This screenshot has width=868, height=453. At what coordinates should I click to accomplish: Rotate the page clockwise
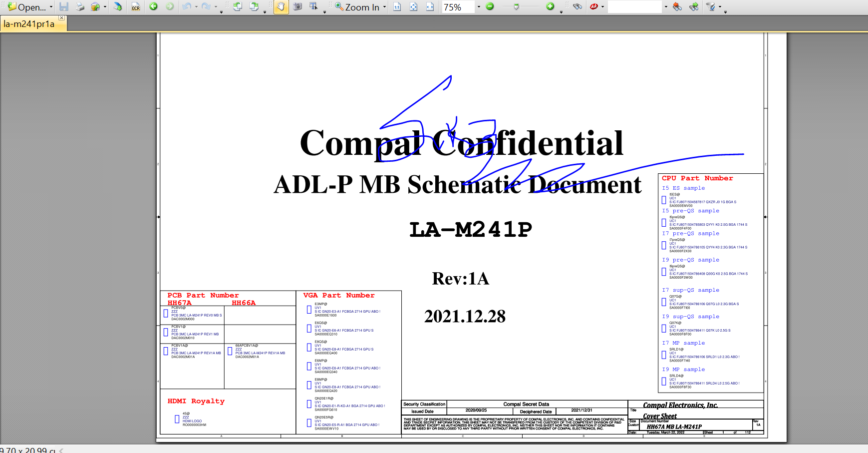(254, 7)
